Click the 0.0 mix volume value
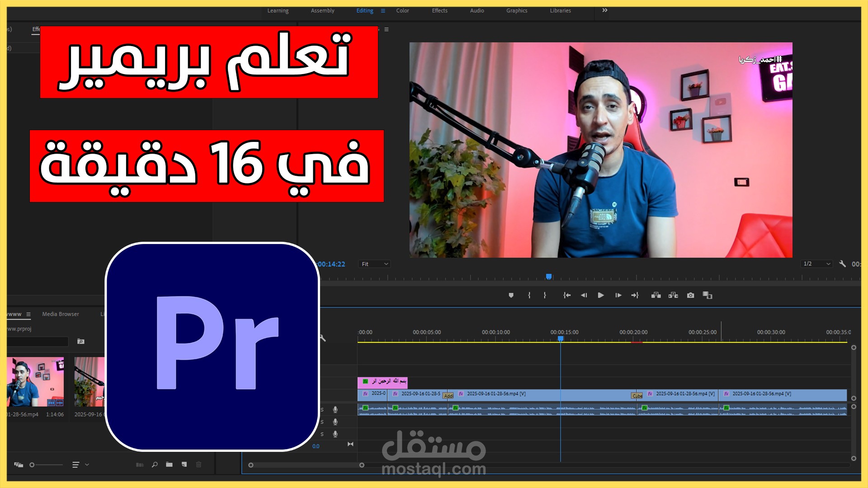Screen dimensions: 868x488 pyautogui.click(x=316, y=446)
